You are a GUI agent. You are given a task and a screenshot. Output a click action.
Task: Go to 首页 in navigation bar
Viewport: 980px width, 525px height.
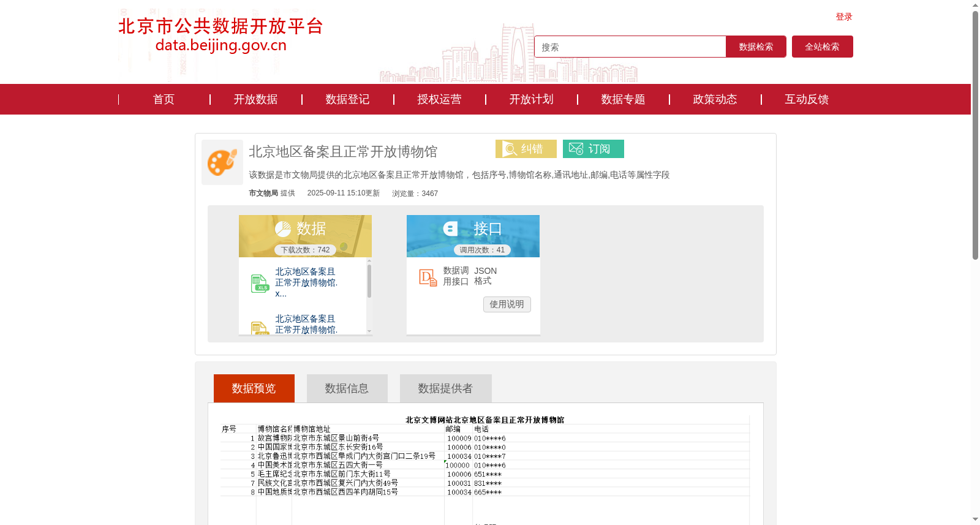164,99
